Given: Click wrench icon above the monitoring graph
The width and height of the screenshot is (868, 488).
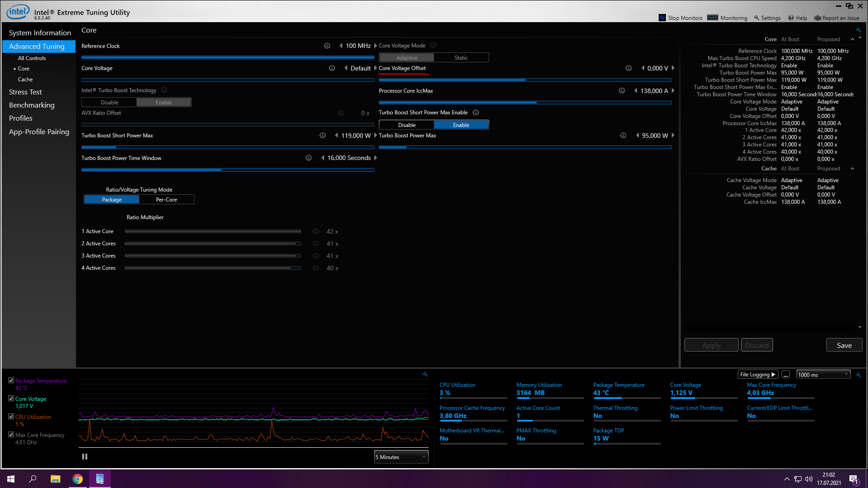Looking at the screenshot, I should pos(425,374).
